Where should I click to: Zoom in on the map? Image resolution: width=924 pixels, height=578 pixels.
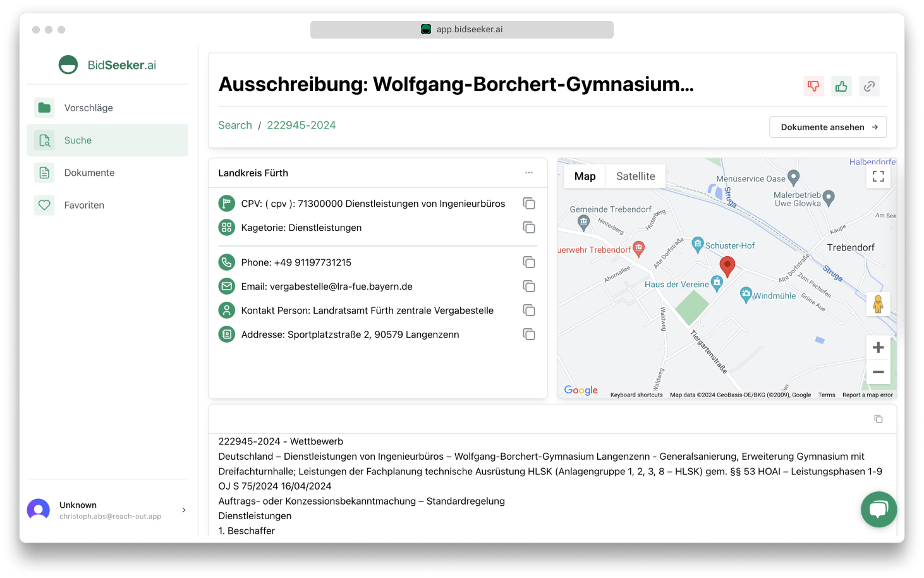click(878, 347)
